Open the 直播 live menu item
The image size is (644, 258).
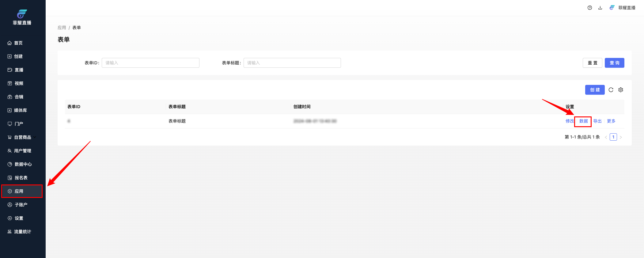[x=19, y=70]
